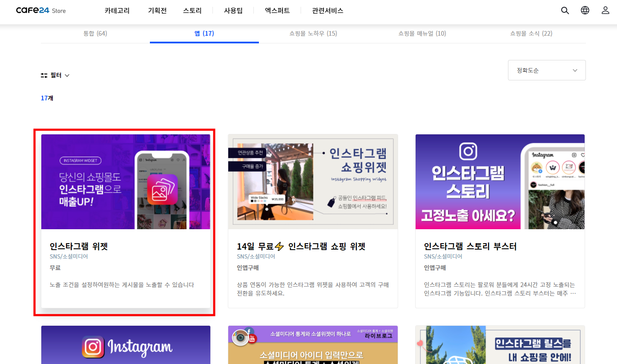The width and height of the screenshot is (617, 364).
Task: Click description starting with 노출 조건을 설정하여
Action: (x=122, y=285)
